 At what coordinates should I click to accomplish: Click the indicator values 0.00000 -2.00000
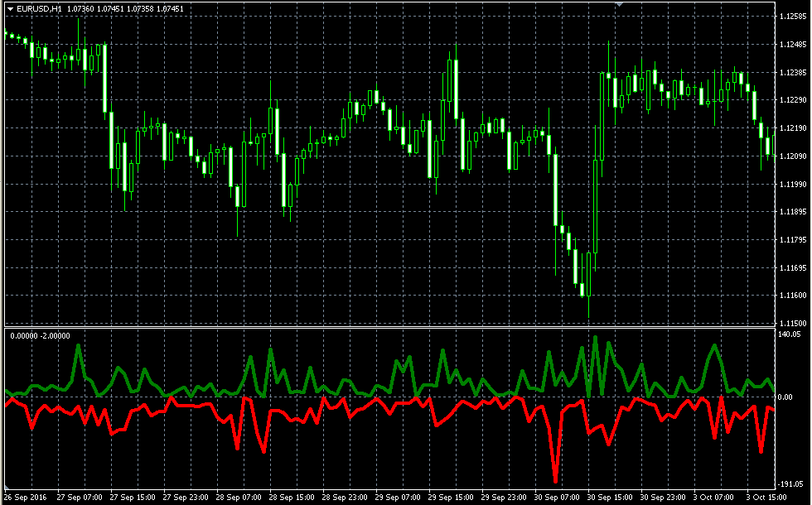pos(40,336)
